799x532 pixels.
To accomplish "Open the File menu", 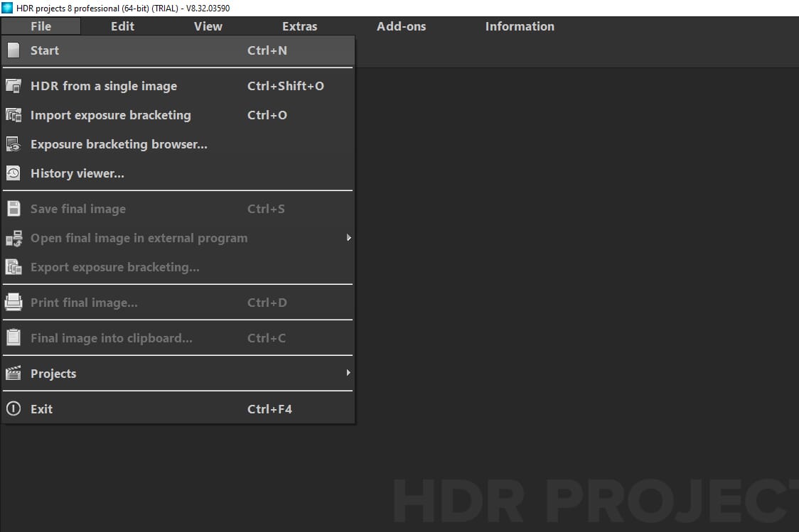I will click(41, 26).
